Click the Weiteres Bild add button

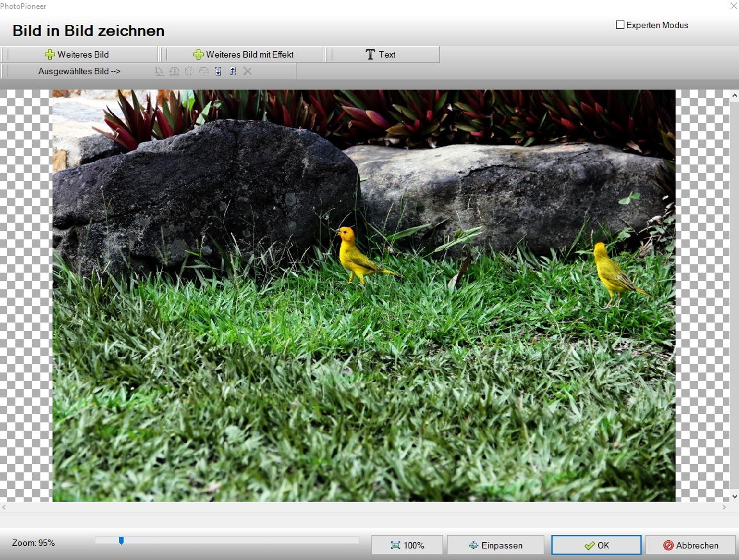pyautogui.click(x=77, y=54)
